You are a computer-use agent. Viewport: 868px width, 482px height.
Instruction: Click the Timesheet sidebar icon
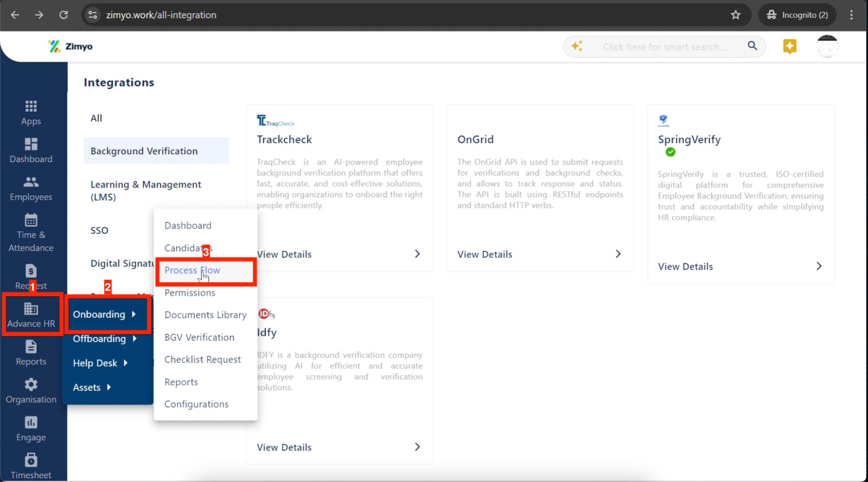31,460
